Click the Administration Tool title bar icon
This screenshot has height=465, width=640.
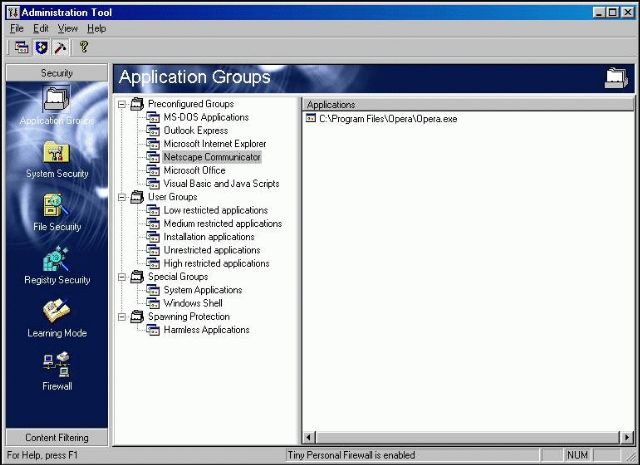pos(13,12)
